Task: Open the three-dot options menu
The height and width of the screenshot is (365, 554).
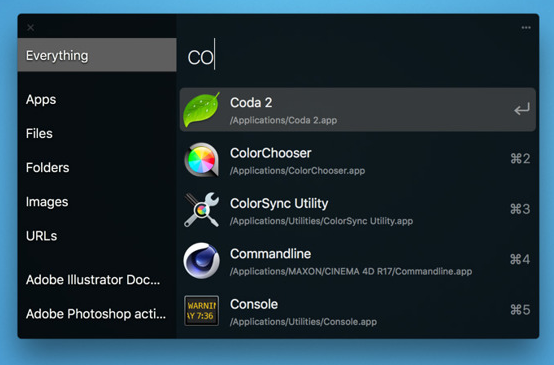Action: (526, 28)
